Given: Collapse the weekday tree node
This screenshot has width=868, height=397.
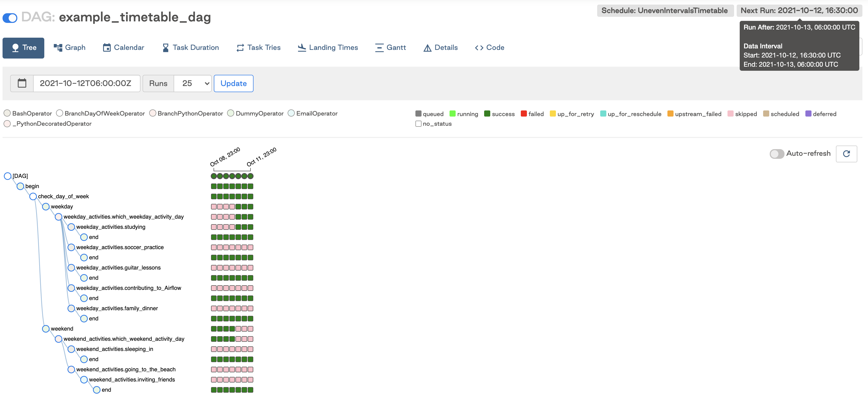Looking at the screenshot, I should tap(46, 207).
